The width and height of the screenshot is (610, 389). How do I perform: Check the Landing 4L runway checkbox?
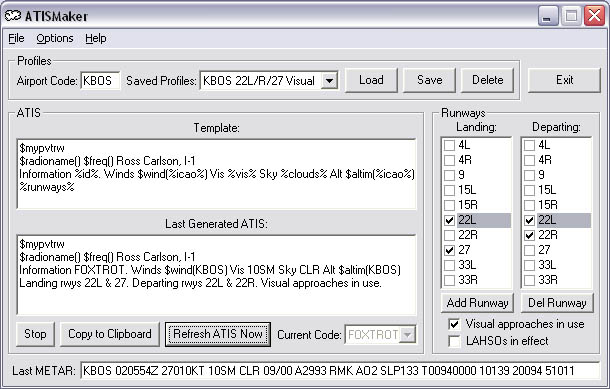[449, 145]
